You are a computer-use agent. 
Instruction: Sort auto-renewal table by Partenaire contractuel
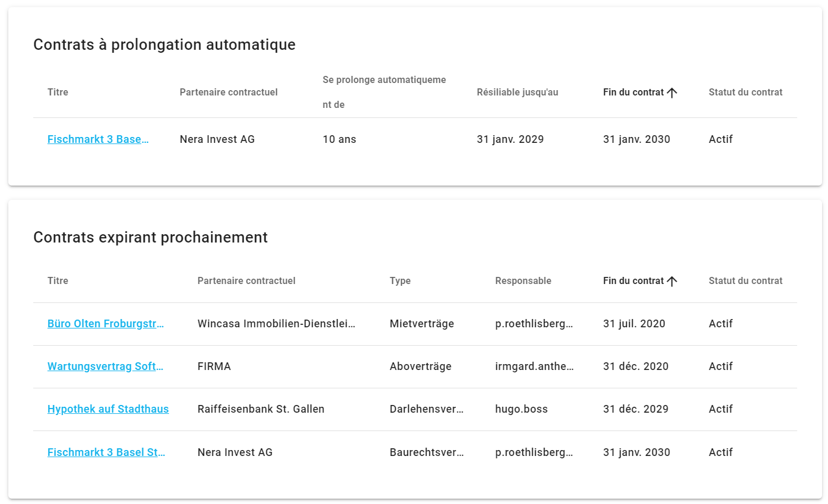(x=228, y=92)
